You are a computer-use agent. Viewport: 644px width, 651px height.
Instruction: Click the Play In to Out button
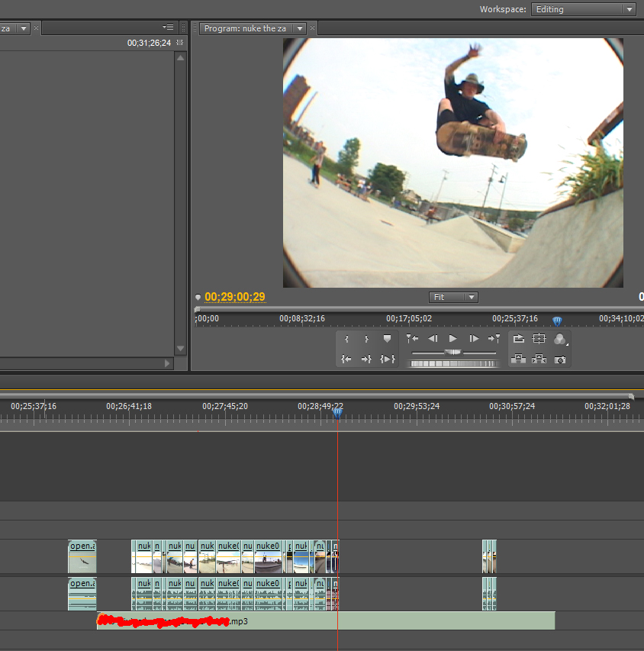387,359
